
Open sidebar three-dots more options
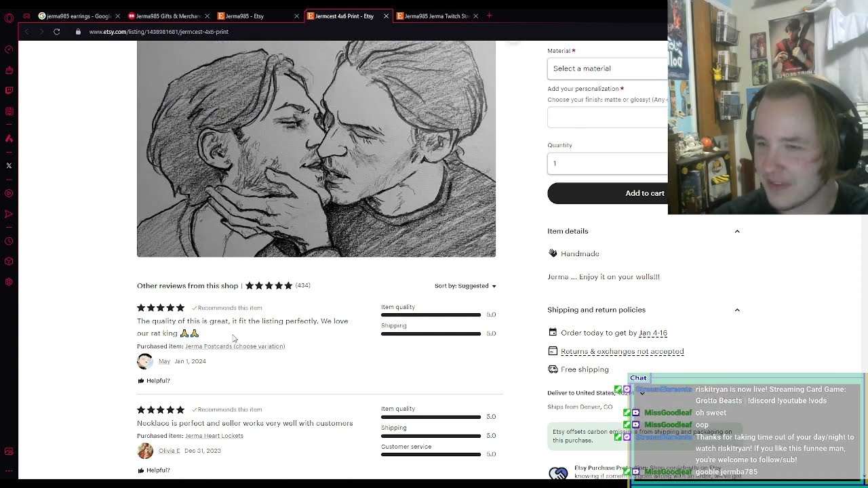coord(9,472)
